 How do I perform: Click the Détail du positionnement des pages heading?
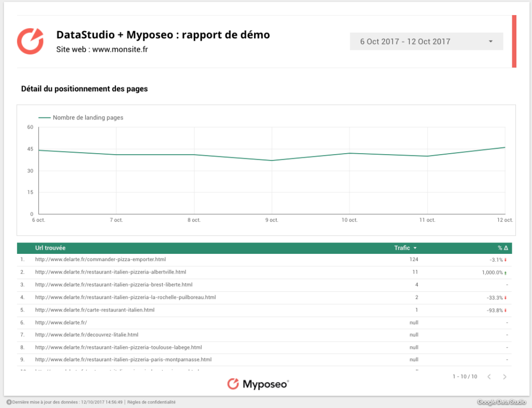click(83, 89)
